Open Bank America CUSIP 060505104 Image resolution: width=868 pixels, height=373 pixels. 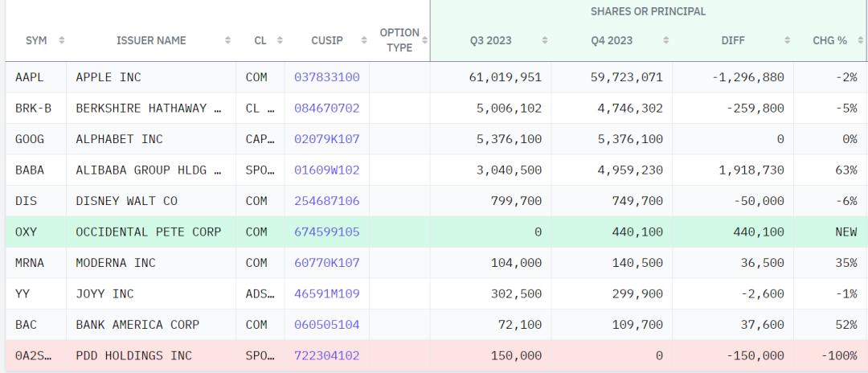click(x=326, y=325)
